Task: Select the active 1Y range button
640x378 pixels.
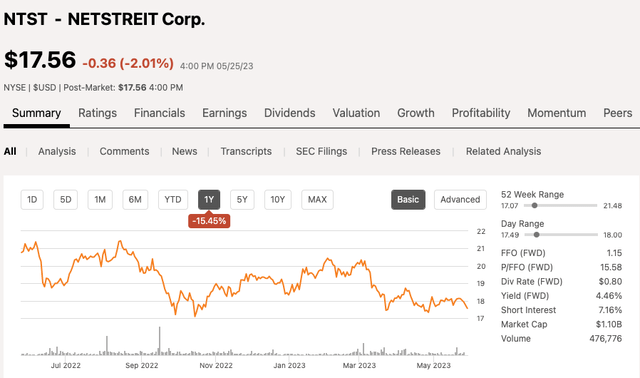Action: [x=209, y=200]
